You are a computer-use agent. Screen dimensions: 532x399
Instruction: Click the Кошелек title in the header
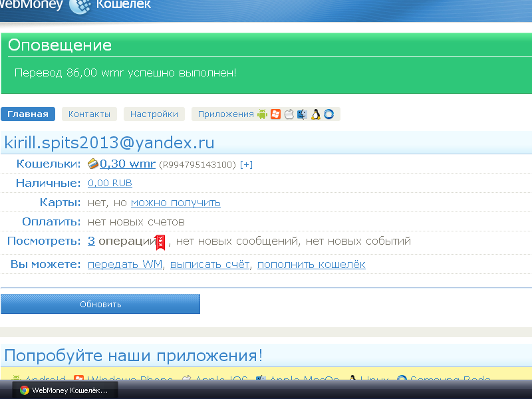coord(124,5)
